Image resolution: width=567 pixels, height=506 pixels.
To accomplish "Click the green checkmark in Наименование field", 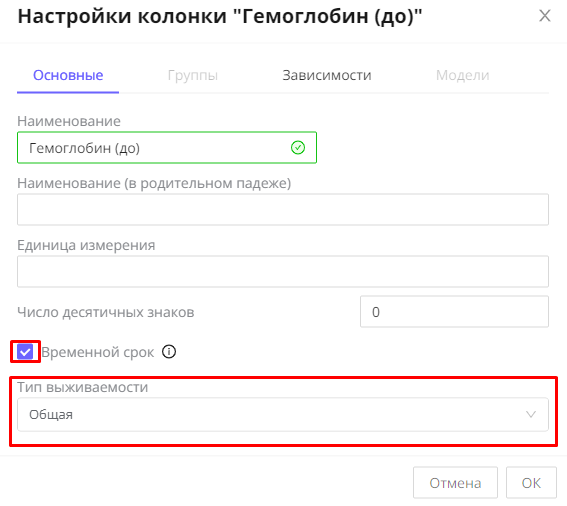I will 298,148.
